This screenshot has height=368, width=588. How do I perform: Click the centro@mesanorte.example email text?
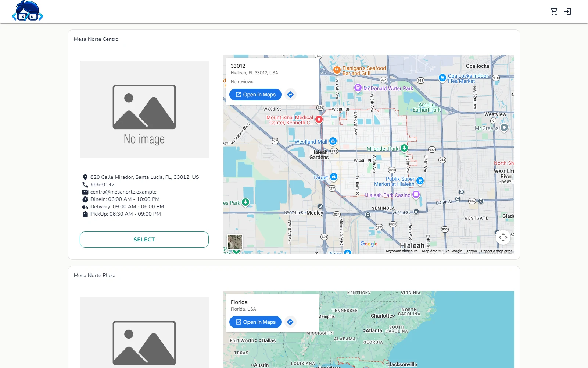(123, 192)
